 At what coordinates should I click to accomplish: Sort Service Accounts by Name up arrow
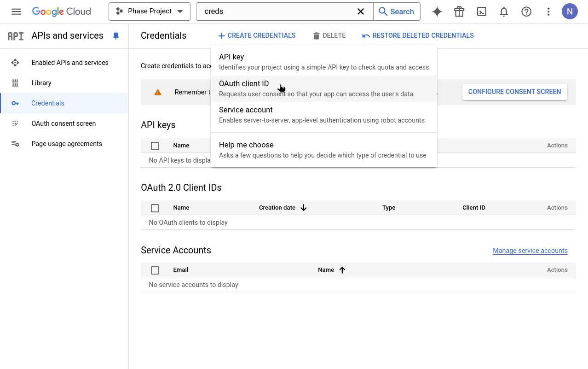tap(342, 270)
